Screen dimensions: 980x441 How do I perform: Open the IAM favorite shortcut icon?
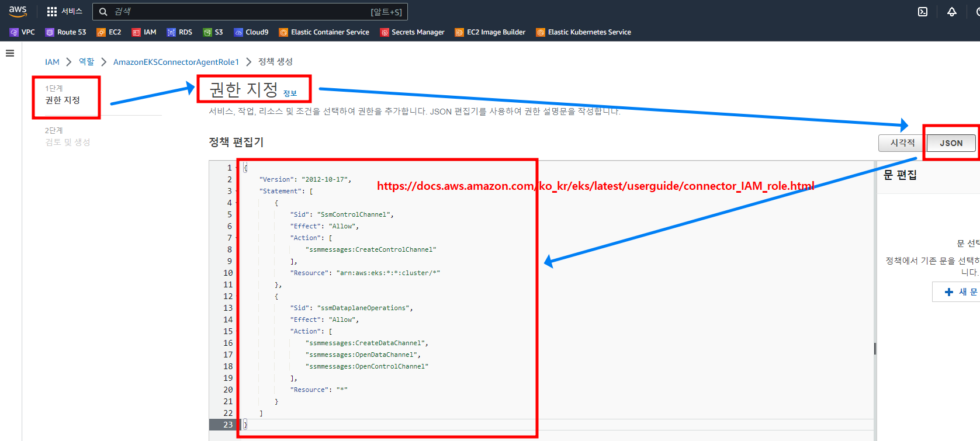(136, 32)
